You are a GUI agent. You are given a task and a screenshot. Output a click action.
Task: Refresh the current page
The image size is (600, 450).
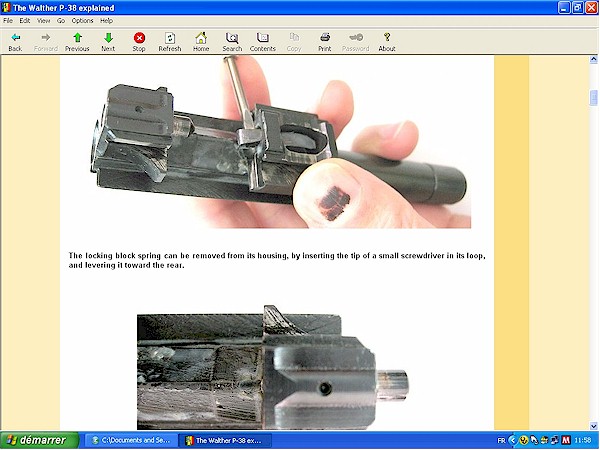pos(170,41)
